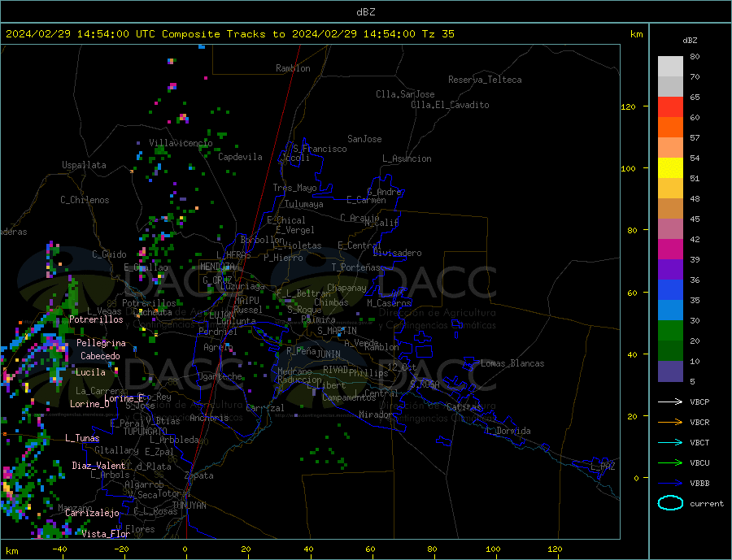Viewport: 732px width, 560px height.
Task: Click the 'L_Asuncion' map label
Action: [407, 158]
